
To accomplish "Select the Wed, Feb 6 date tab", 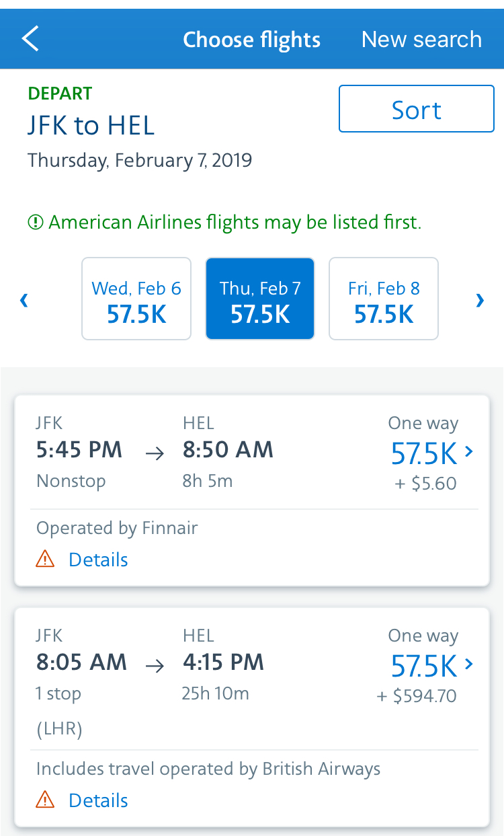I will [136, 299].
